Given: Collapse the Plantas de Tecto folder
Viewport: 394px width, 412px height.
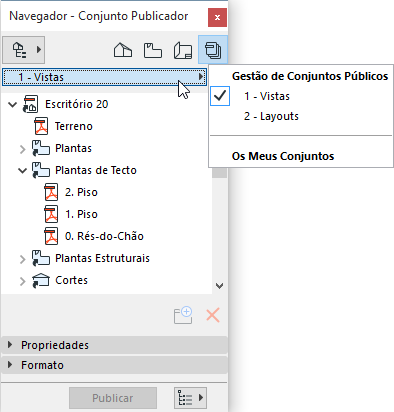Looking at the screenshot, I should pyautogui.click(x=22, y=171).
